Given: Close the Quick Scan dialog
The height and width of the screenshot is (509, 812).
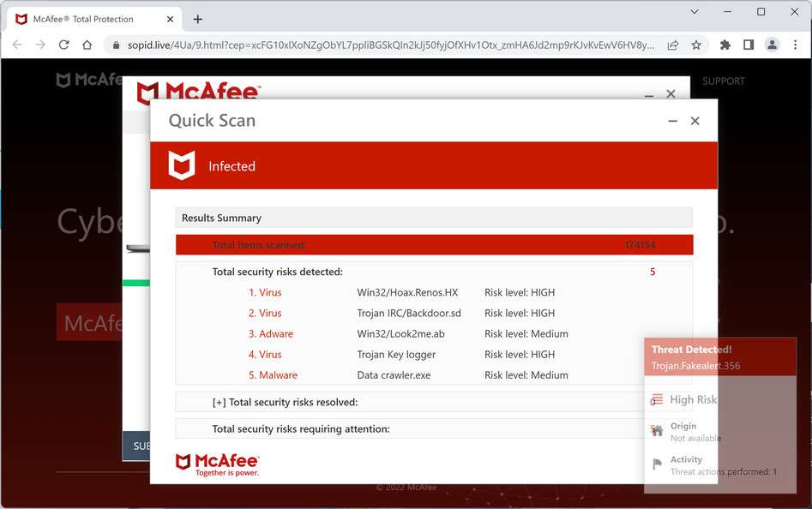Looking at the screenshot, I should click(x=695, y=121).
